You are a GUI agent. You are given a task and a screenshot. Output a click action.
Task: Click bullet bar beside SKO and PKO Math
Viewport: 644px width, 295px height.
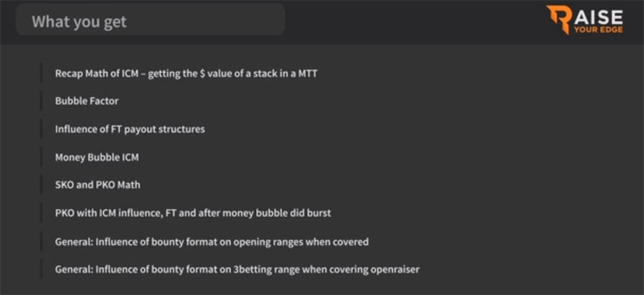41,185
